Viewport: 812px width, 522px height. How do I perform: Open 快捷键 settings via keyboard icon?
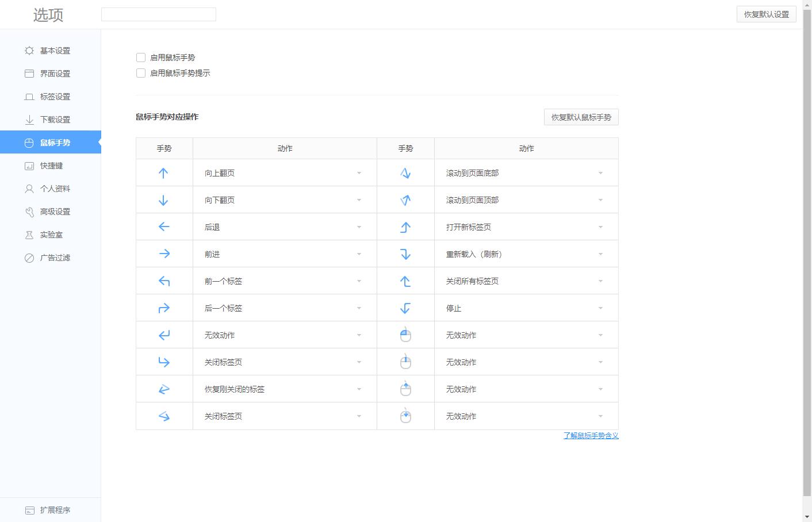pos(29,166)
